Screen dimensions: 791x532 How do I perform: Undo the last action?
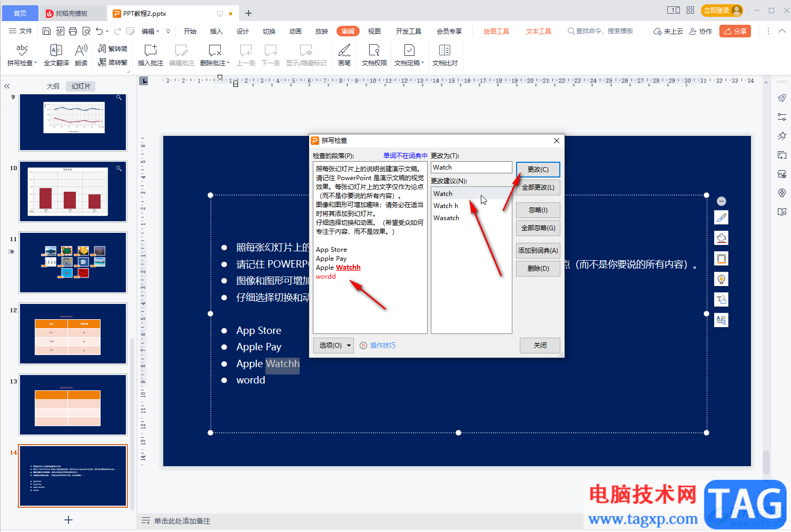tap(99, 31)
